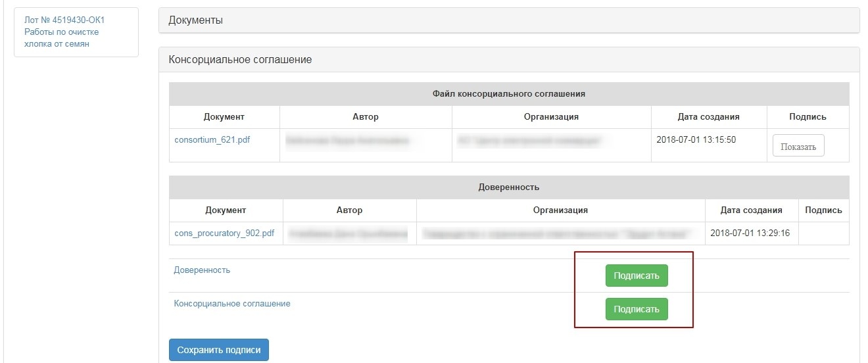Viewport: 868px width, 363px height.
Task: Open the consortium_621.pdf file link
Action: 212,140
